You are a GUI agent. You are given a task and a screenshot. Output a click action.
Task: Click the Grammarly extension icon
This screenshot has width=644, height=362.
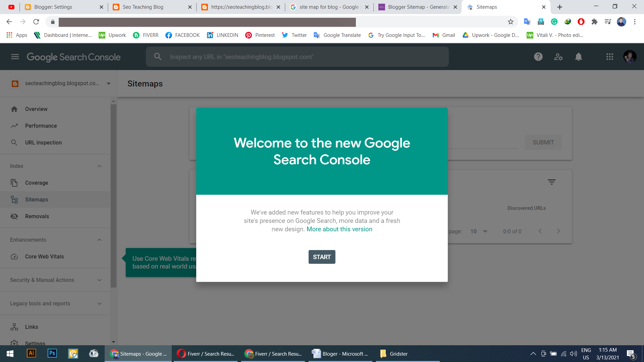(554, 21)
